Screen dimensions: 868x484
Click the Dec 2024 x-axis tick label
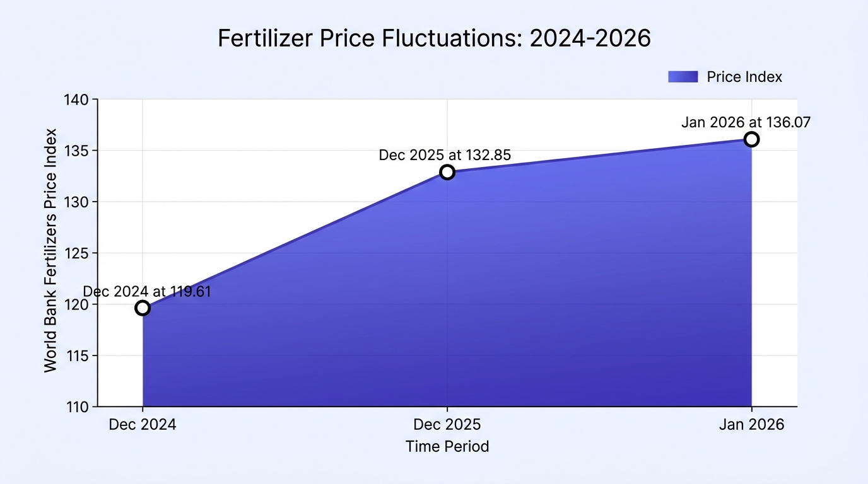[143, 425]
